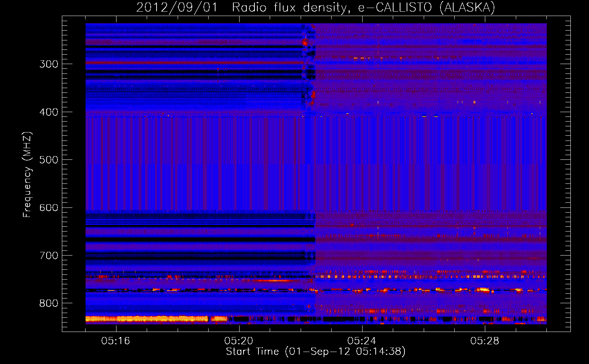This screenshot has height=364, width=589.
Task: Click the plot title '2012/09/01 Radio flux density, e-CALLISTO (ALASKA)'
Action: [316, 7]
